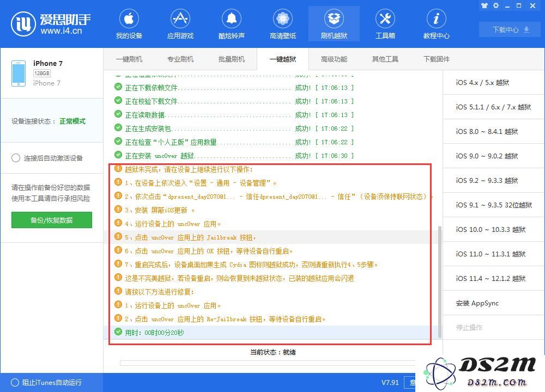Open the skin (shirt) icon in title bar

pos(485,5)
